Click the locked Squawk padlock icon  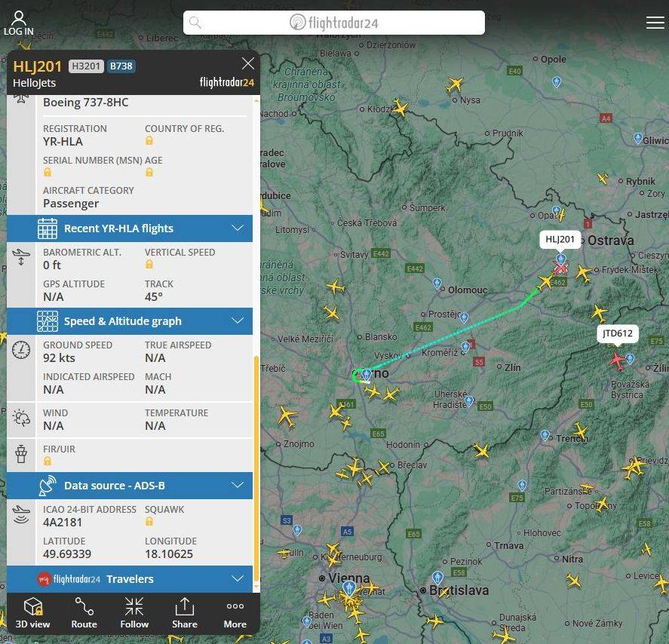[x=149, y=522]
